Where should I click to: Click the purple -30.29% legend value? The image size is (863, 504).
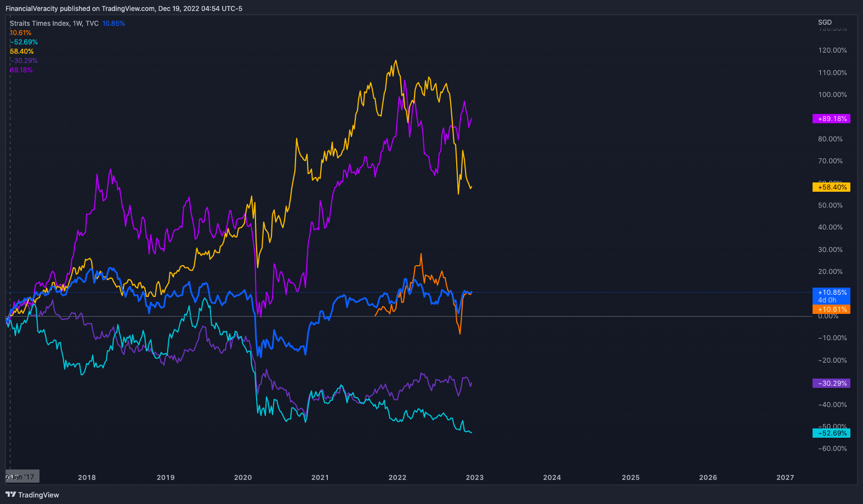[x=24, y=61]
